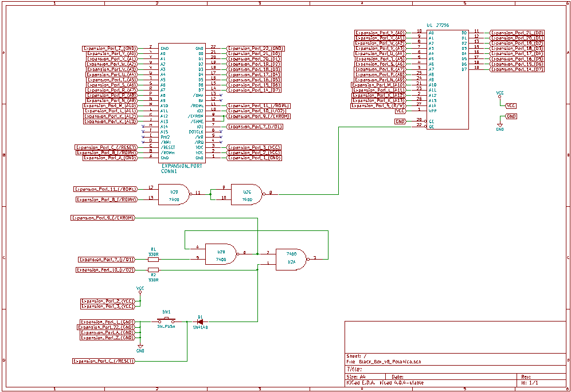The image size is (571, 392).
Task: Select the U2D 7400 NAND gate symbol
Action: click(x=174, y=194)
